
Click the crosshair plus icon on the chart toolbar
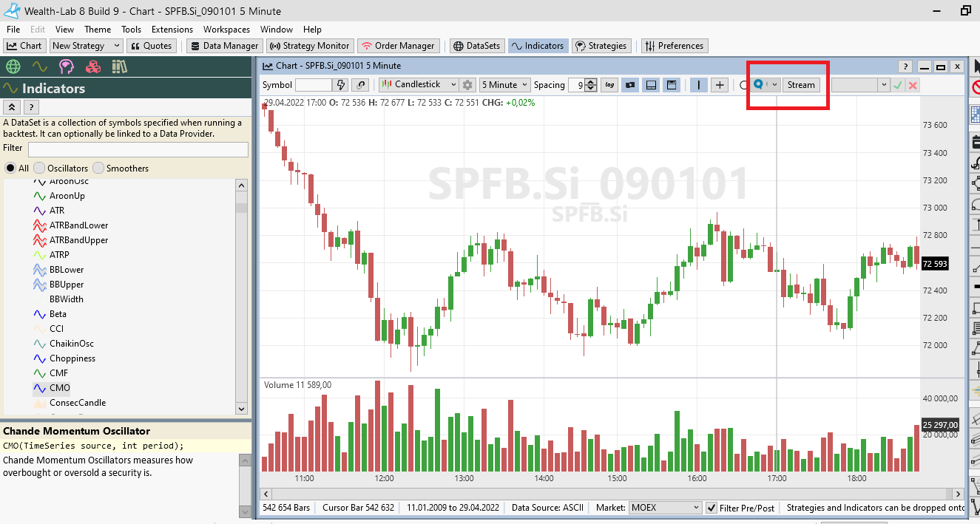click(x=719, y=85)
